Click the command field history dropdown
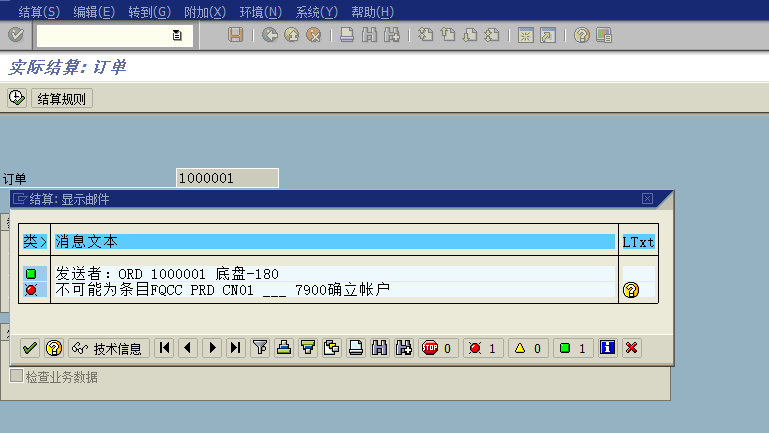Screen dimensions: 769x433 (x=177, y=35)
